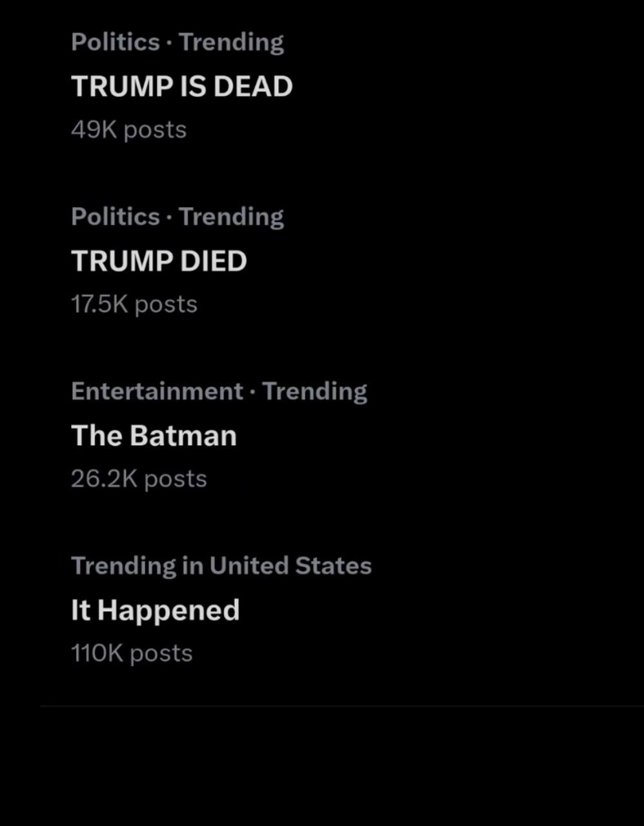
Task: Click the word Batman in the third topic
Action: [183, 436]
